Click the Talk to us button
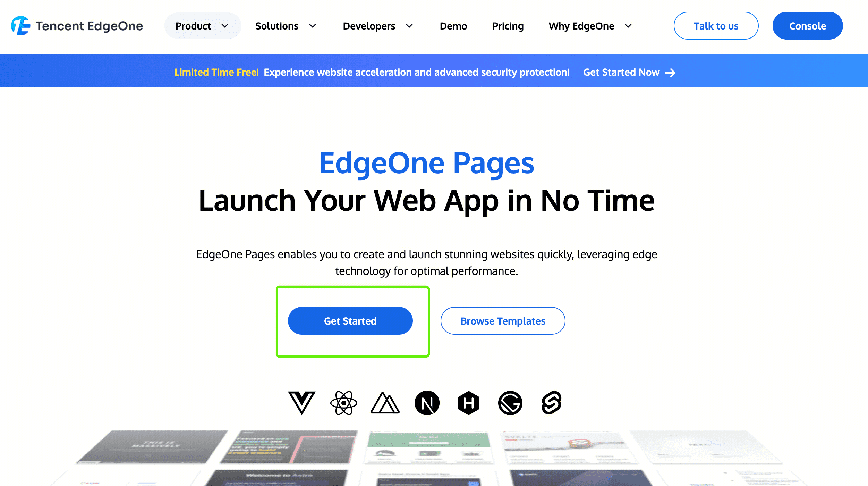Image resolution: width=868 pixels, height=486 pixels. (716, 26)
